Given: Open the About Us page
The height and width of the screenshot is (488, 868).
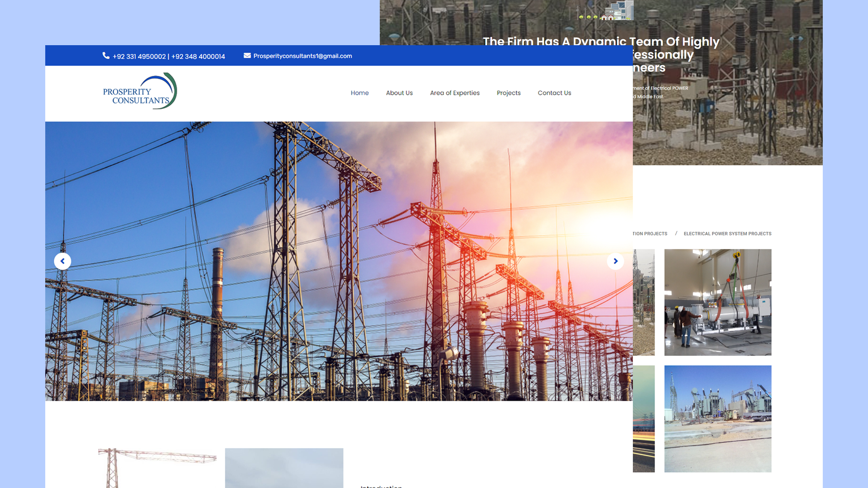Looking at the screenshot, I should (x=399, y=93).
